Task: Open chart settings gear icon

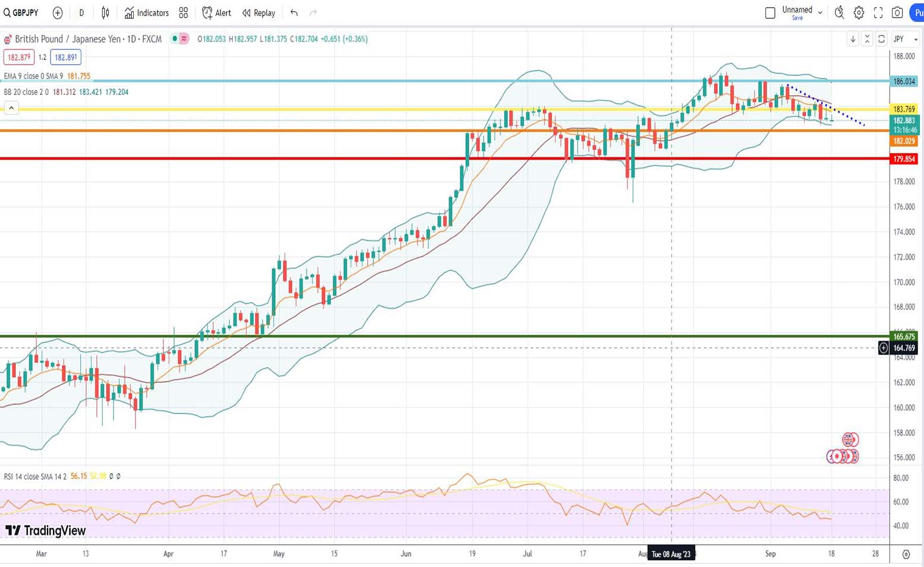Action: click(859, 12)
